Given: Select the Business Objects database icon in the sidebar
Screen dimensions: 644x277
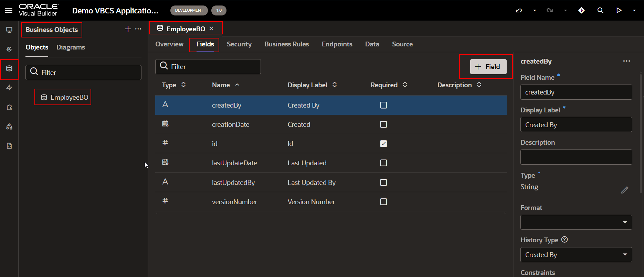Looking at the screenshot, I should coord(9,68).
